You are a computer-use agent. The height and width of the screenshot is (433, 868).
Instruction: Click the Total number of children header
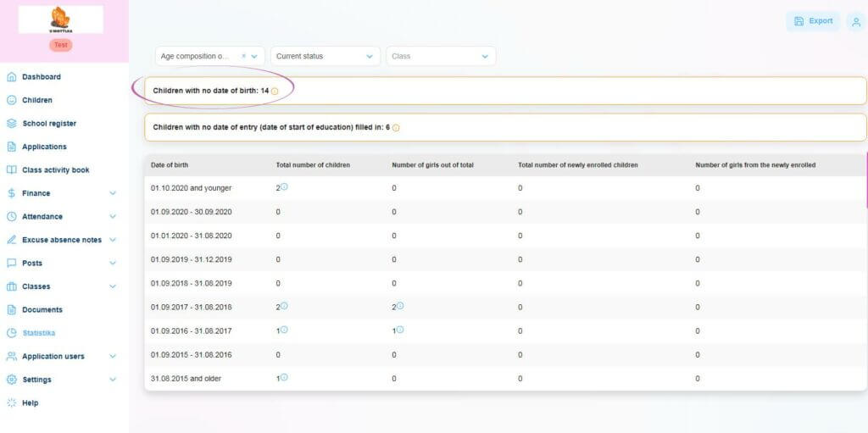pyautogui.click(x=313, y=165)
